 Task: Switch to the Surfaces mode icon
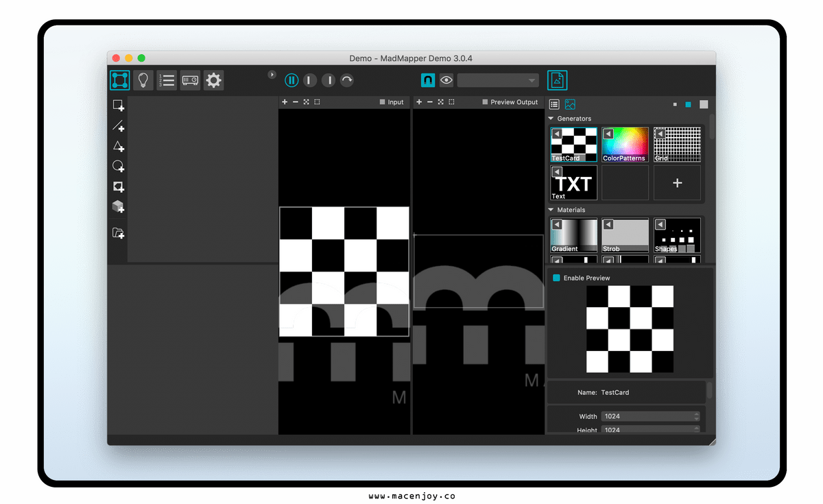[x=120, y=80]
